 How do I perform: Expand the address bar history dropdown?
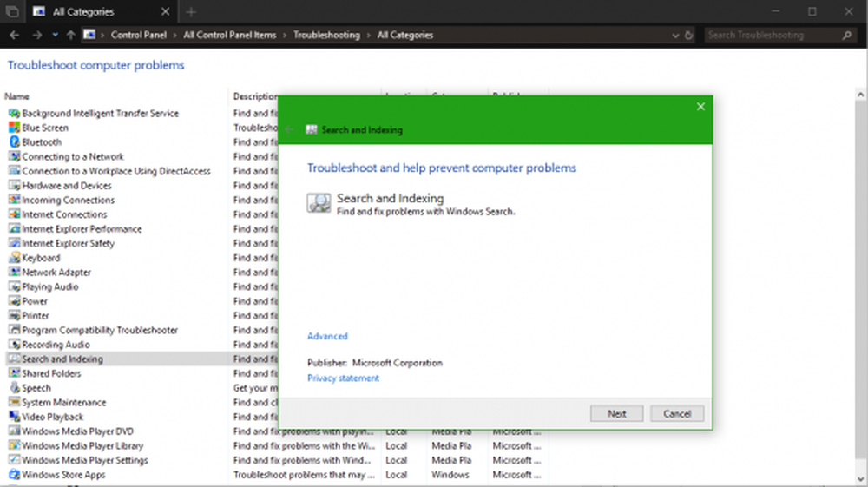point(676,36)
